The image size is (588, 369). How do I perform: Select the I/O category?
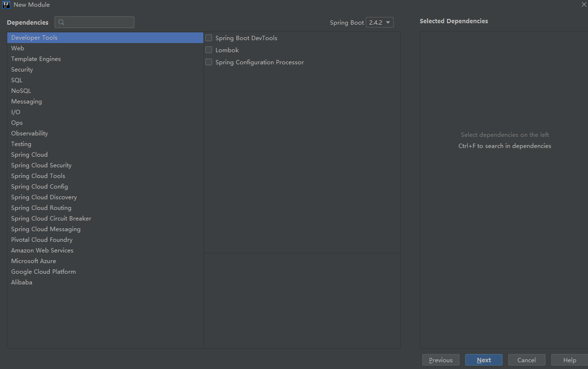(105, 112)
